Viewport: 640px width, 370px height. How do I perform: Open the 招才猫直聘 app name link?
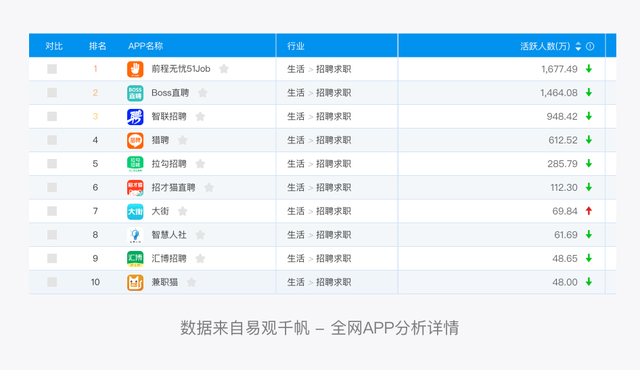point(173,187)
